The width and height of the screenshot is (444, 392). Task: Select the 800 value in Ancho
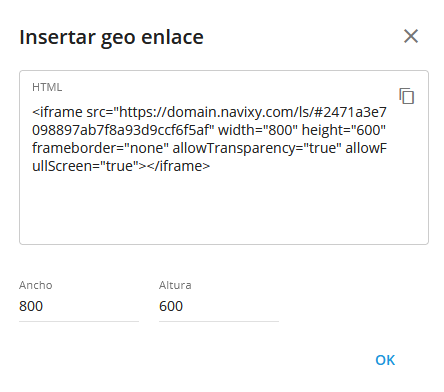tap(31, 306)
